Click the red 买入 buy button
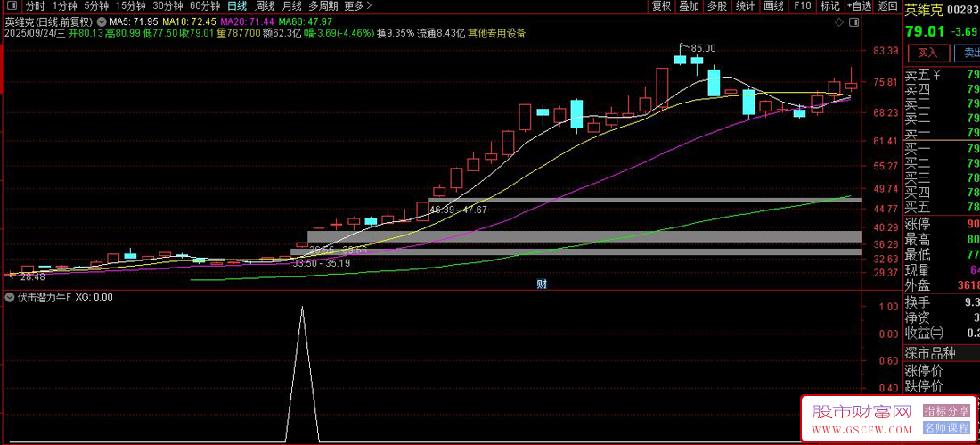This screenshot has height=445, width=980. click(927, 52)
